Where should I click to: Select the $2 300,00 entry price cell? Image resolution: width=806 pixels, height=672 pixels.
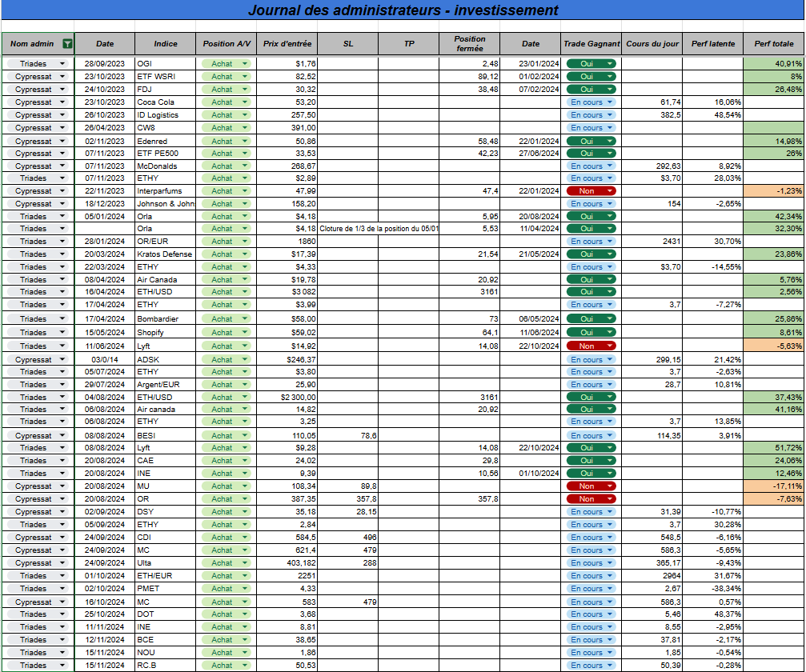tap(287, 397)
